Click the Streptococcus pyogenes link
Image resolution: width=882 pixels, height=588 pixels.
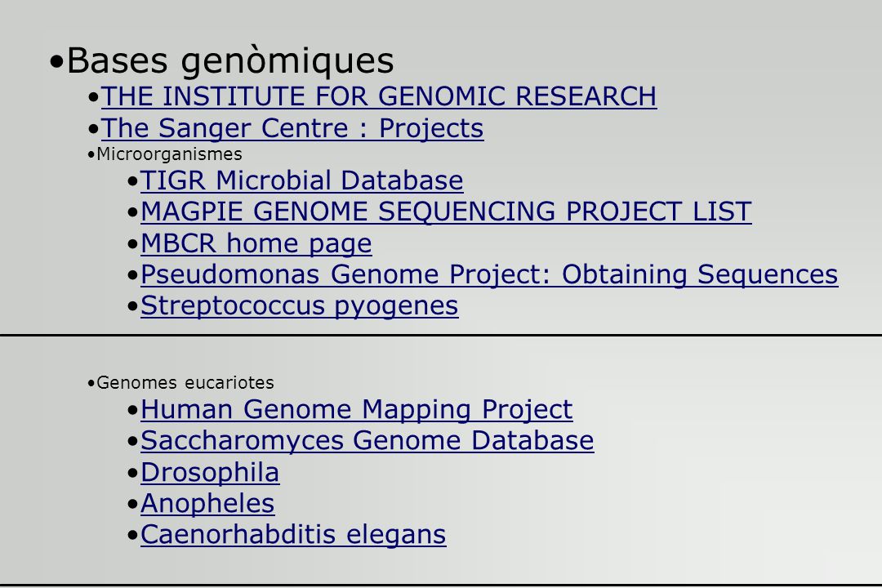(299, 306)
